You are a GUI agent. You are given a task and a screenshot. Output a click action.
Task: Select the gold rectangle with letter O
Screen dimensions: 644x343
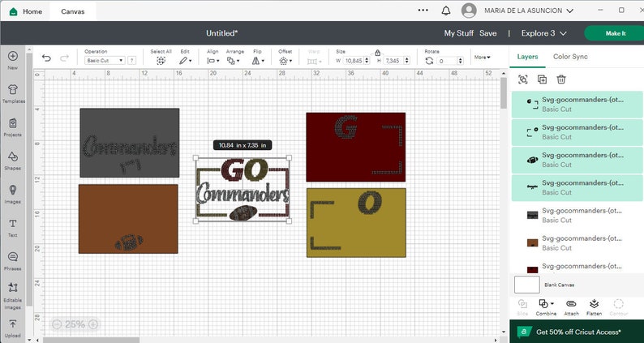point(356,223)
